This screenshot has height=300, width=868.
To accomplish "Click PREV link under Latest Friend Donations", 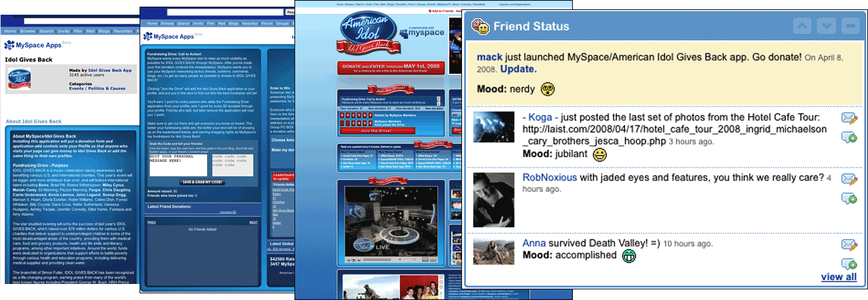I will (x=152, y=222).
